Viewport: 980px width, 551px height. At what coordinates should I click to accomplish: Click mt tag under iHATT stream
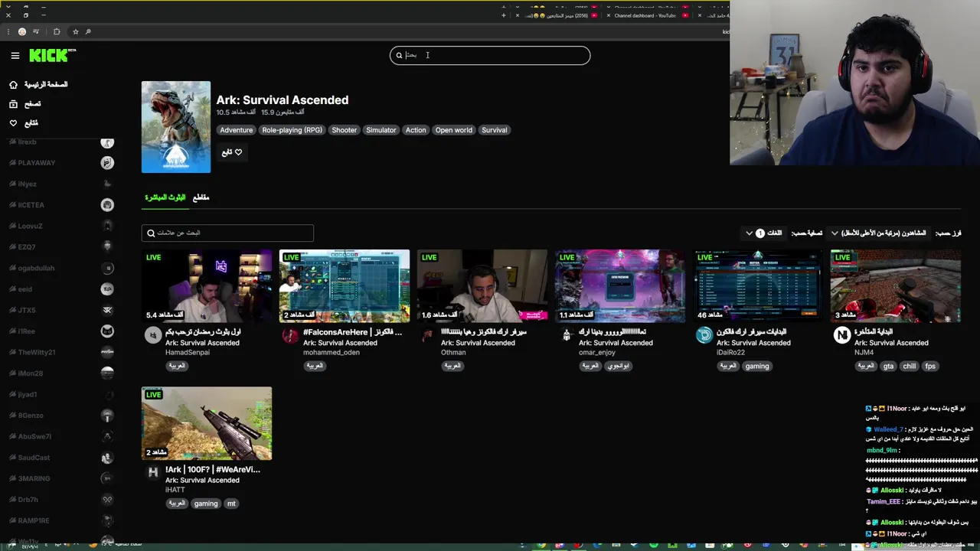[x=231, y=504]
